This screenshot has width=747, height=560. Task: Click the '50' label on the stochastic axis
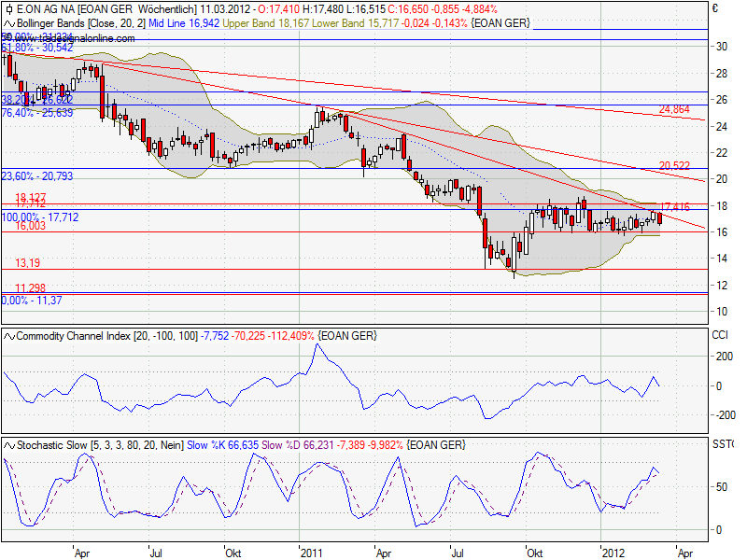[722, 487]
